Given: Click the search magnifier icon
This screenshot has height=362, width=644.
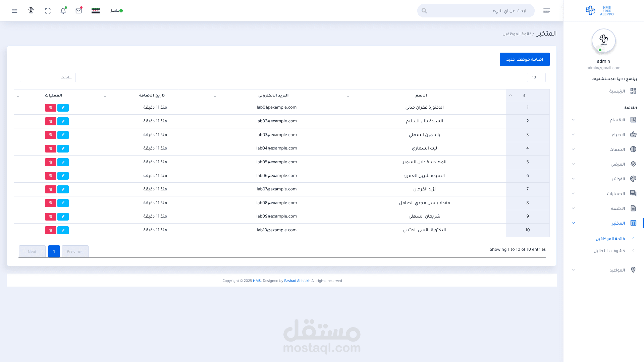Looking at the screenshot, I should coord(424,11).
